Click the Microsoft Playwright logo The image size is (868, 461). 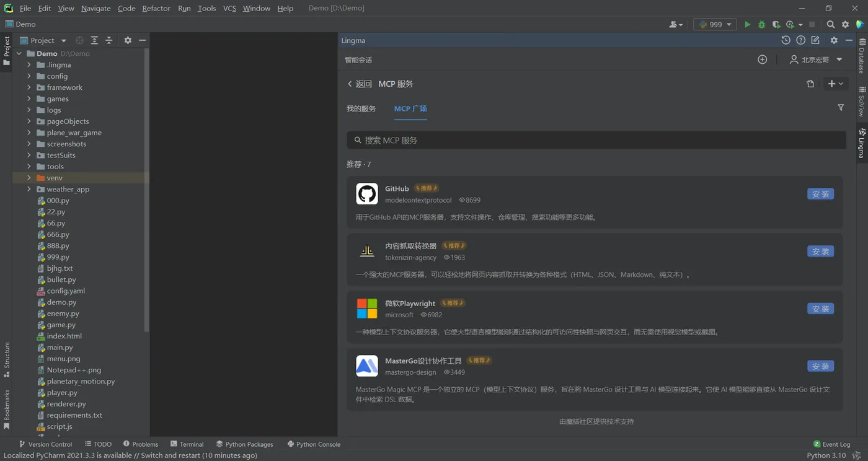[367, 309]
